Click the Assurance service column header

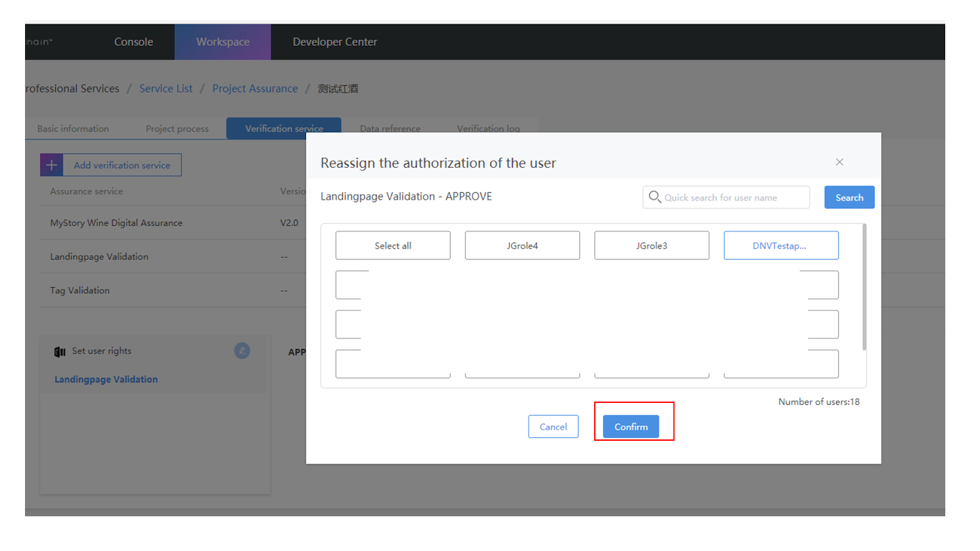(86, 191)
